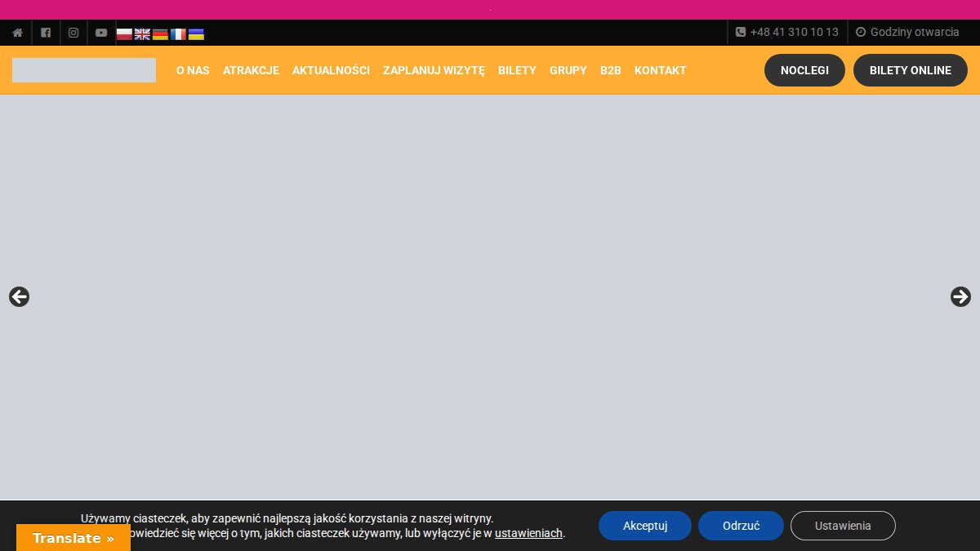Screen dimensions: 980x551
Task: Switch language to Ukrainian flag
Action: point(196,34)
